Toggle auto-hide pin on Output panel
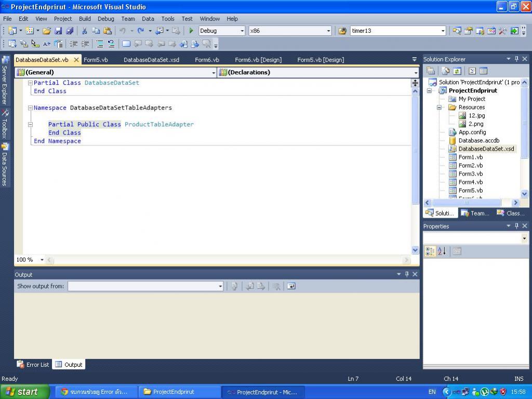 click(407, 274)
